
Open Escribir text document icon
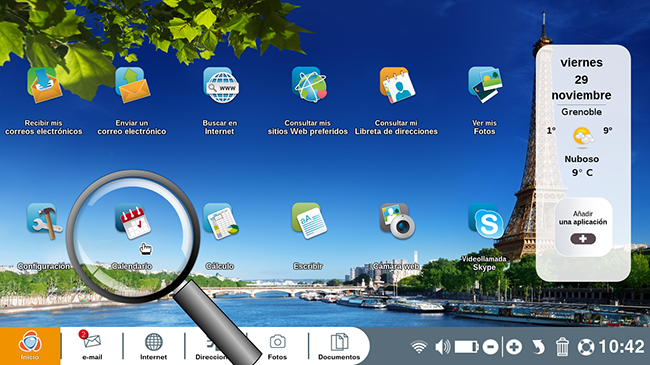(309, 221)
